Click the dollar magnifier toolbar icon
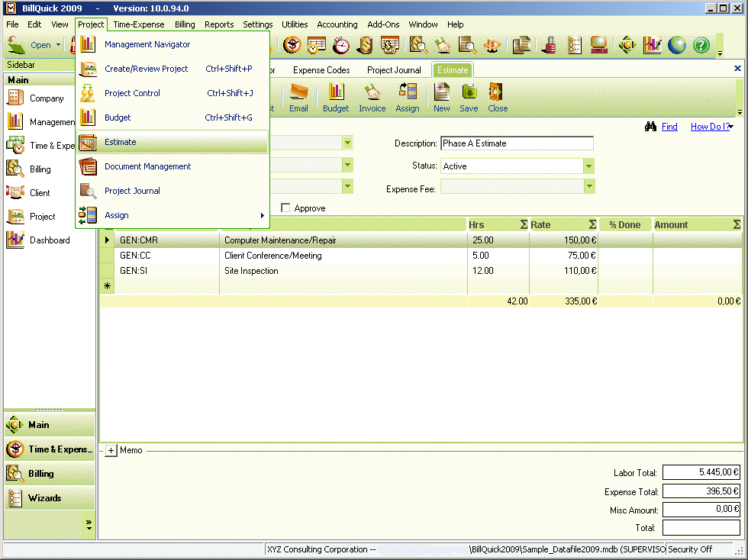The width and height of the screenshot is (748, 560). point(418,45)
